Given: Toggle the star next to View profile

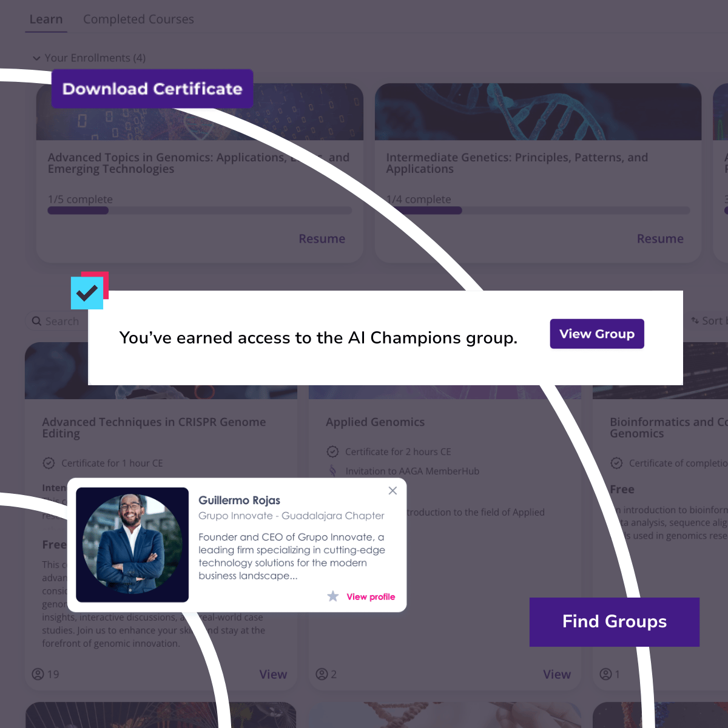Looking at the screenshot, I should coord(333,596).
